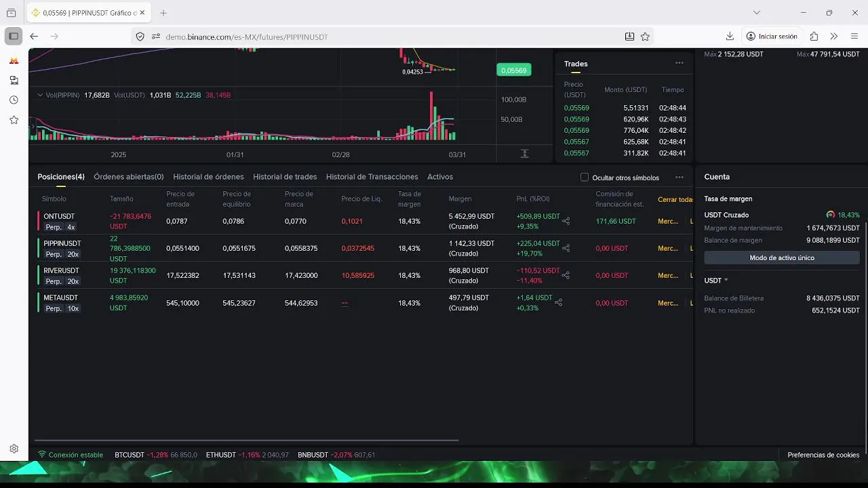868x488 pixels.
Task: Click Merc... close button for METAUSDT
Action: (x=668, y=303)
